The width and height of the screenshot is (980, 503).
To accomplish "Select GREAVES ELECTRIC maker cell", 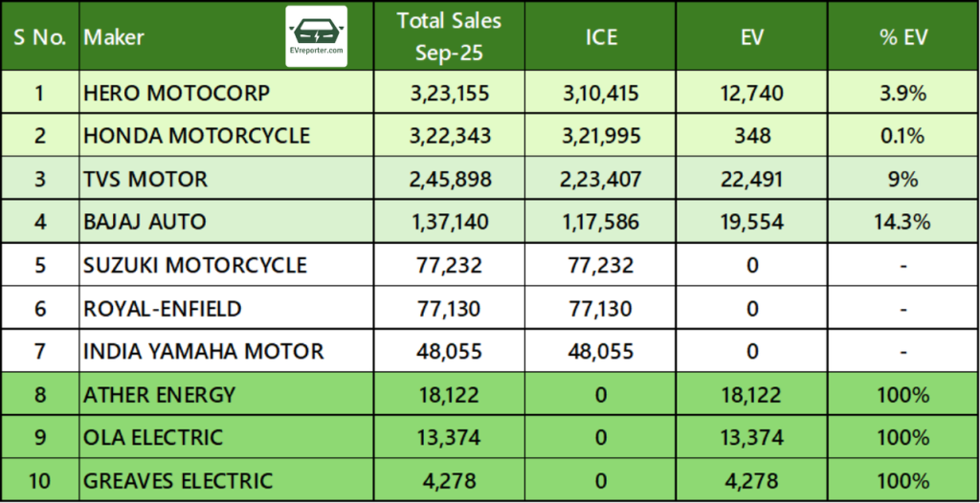I will [178, 480].
